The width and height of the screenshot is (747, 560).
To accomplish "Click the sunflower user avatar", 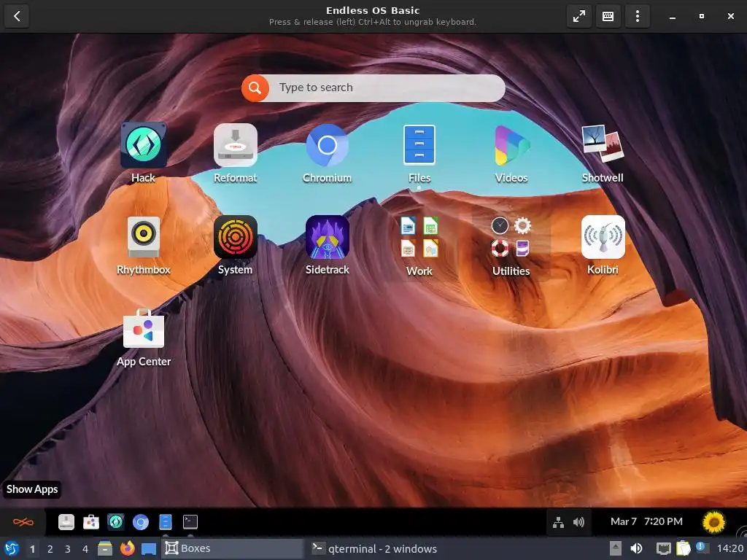I will 713,522.
